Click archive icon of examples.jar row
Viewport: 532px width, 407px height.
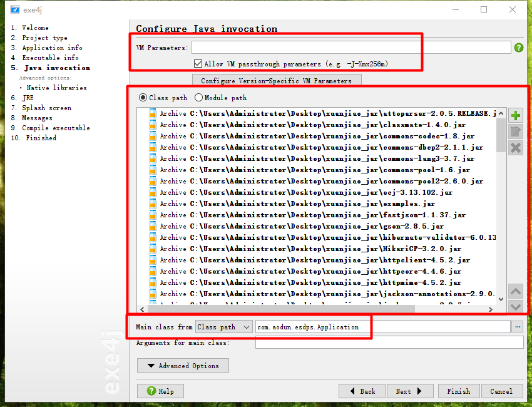[153, 203]
